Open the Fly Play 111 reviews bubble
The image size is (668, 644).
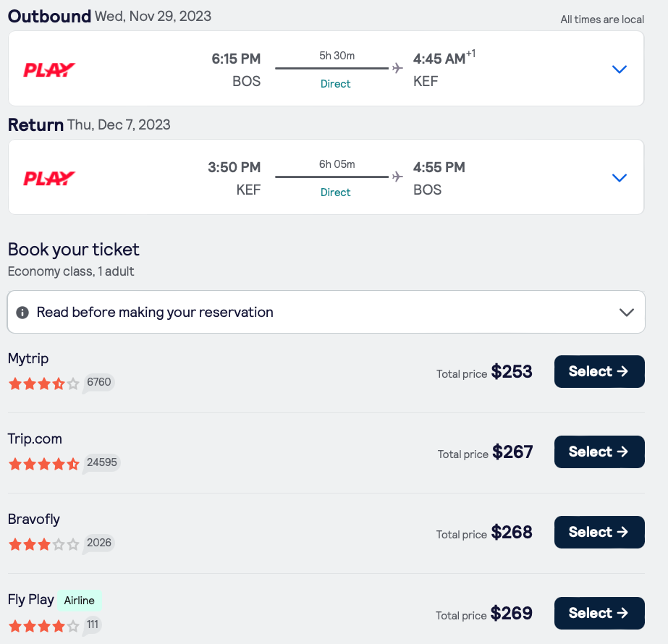pyautogui.click(x=93, y=624)
